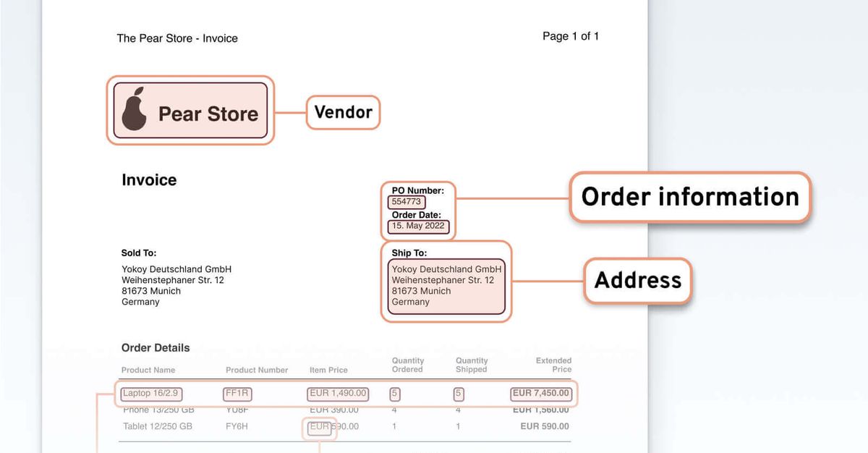868x453 pixels.
Task: Select the "Address" callout label
Action: (x=638, y=280)
